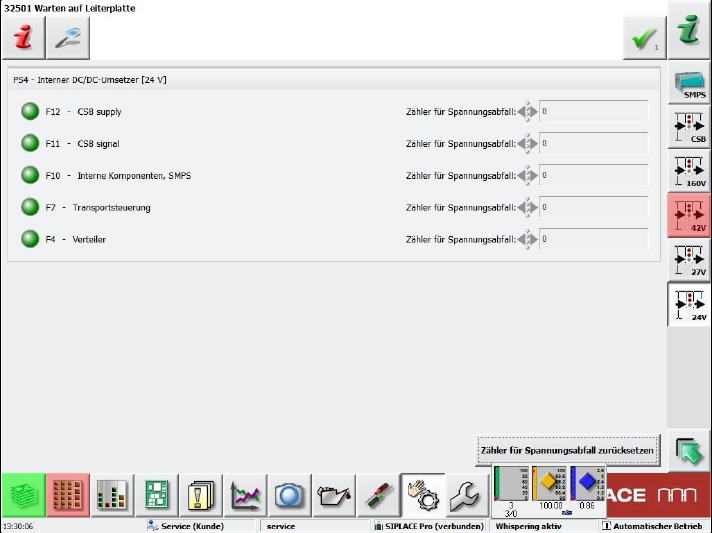Viewport: 712px width, 533px height.
Task: Open the bar chart statistics icon
Action: pyautogui.click(x=112, y=495)
